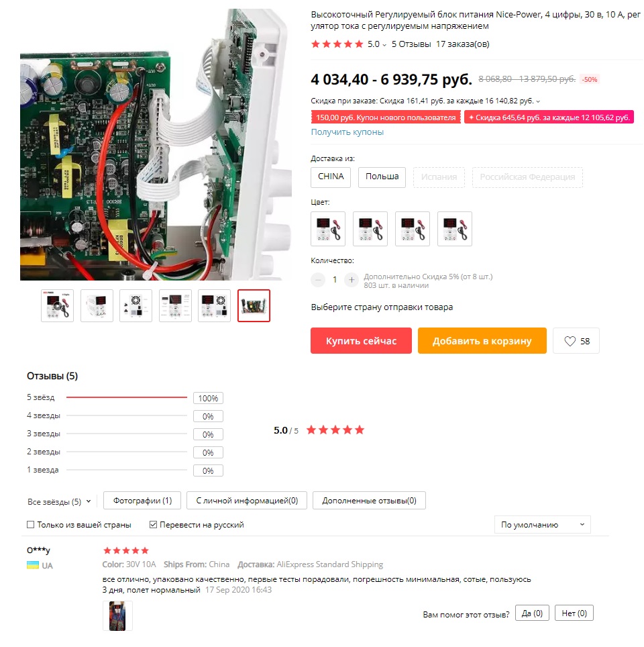Viewport: 644px width, 647px height.
Task: Open the first product gallery thumbnail
Action: click(57, 306)
